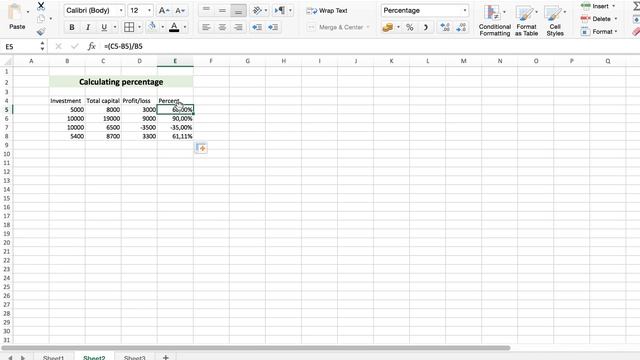640x360 pixels.
Task: Open Cell Styles gallery
Action: tap(555, 20)
